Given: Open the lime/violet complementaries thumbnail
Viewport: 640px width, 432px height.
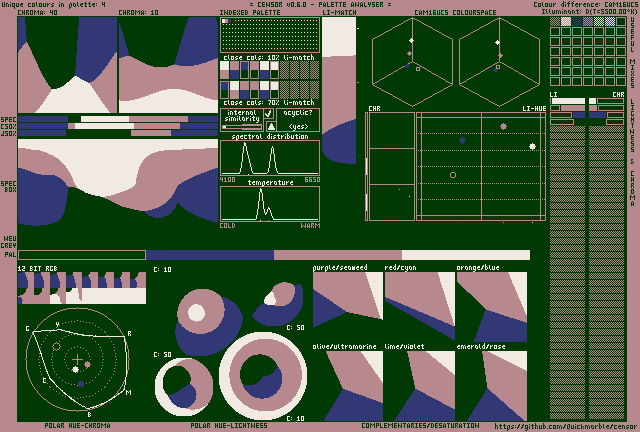Looking at the screenshot, I should 420,386.
